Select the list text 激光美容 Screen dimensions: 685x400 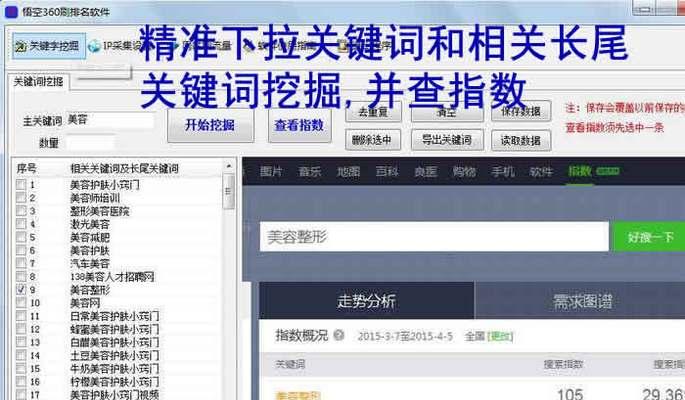90,224
